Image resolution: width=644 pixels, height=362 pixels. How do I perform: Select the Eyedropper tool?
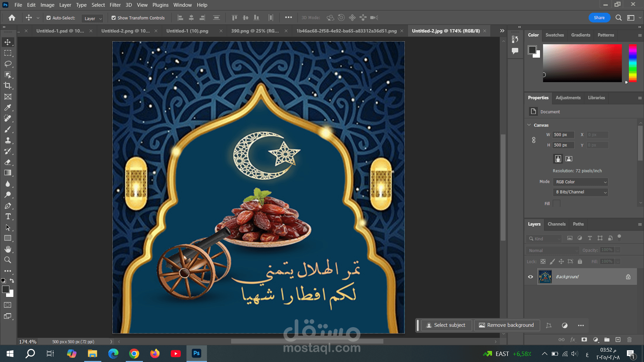point(8,107)
